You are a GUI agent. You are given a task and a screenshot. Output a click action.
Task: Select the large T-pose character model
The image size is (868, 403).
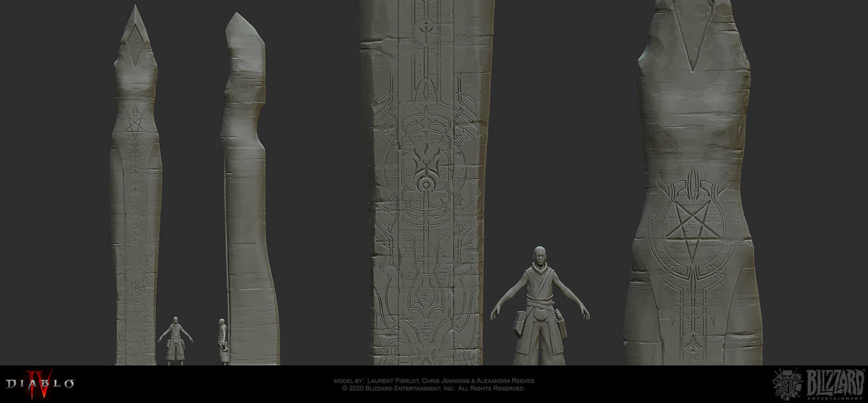pos(539,309)
